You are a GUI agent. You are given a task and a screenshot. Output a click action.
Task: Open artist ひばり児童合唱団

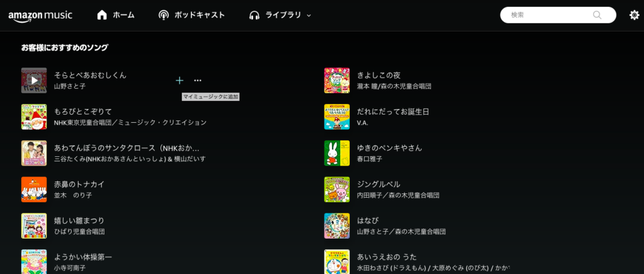79,232
